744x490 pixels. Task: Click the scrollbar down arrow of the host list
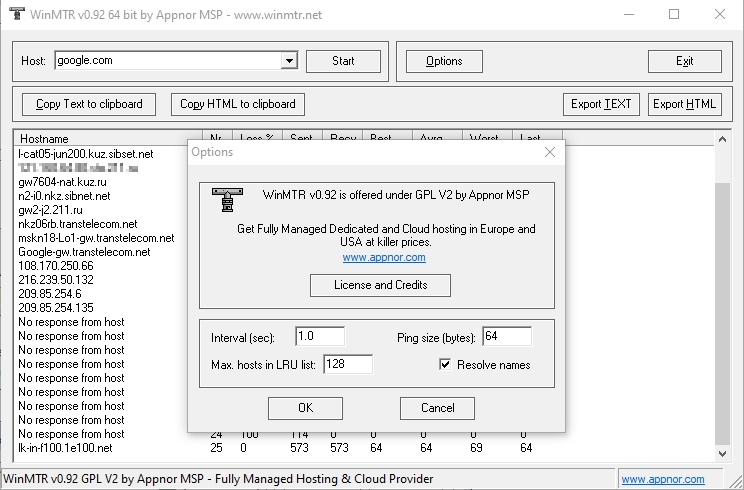click(722, 453)
